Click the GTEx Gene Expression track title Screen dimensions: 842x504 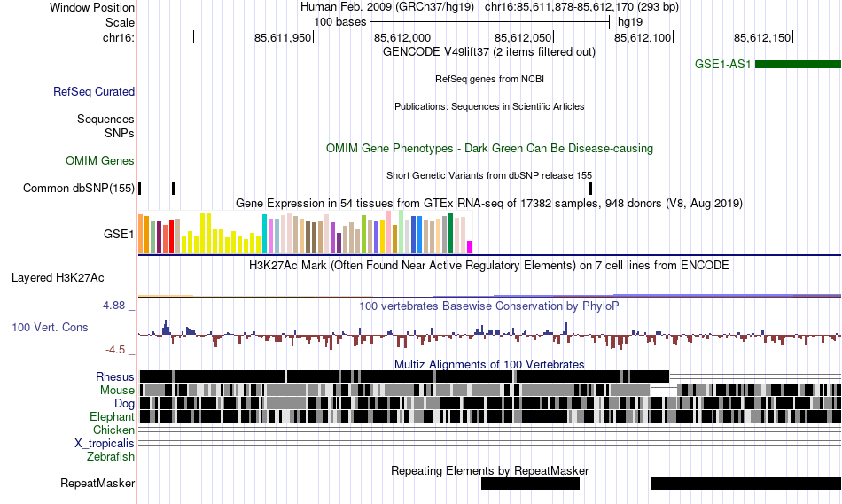click(489, 204)
